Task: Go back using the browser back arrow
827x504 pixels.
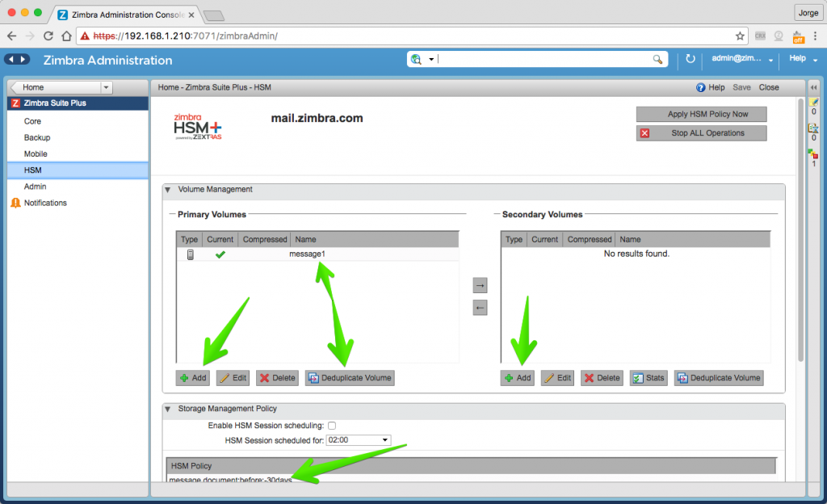Action: point(11,36)
